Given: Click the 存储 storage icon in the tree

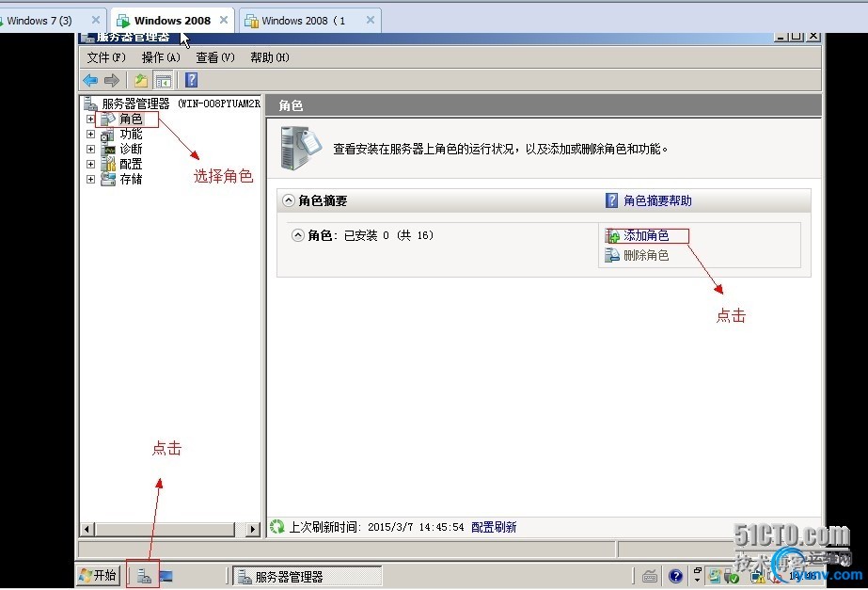Looking at the screenshot, I should click(108, 180).
